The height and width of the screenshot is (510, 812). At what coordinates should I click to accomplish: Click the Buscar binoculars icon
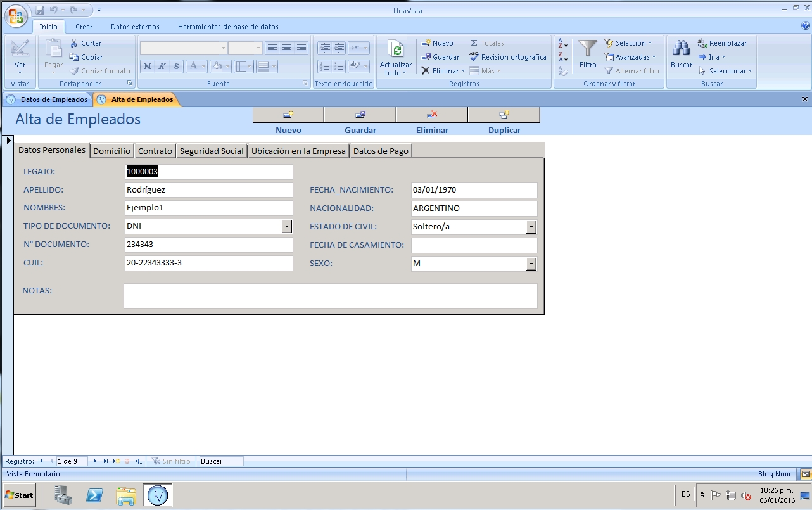coord(682,49)
